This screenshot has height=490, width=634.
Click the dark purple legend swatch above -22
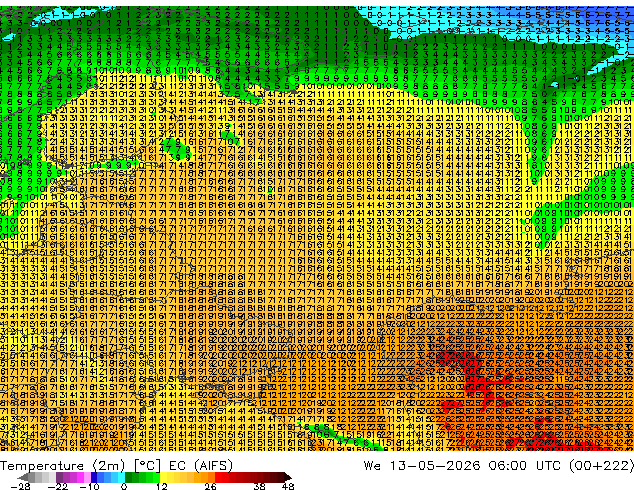pos(59,477)
